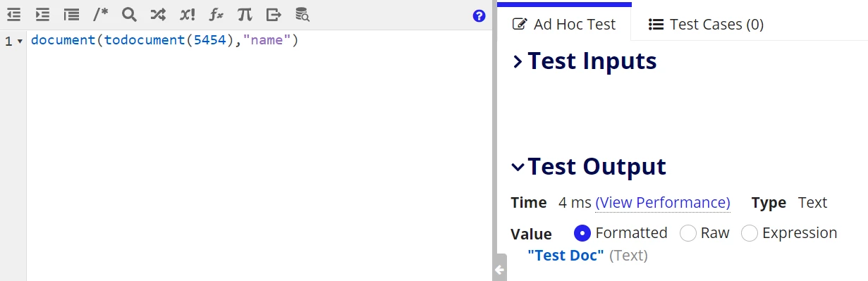868x281 pixels.
Task: Select the Expression value radio button
Action: coord(749,233)
